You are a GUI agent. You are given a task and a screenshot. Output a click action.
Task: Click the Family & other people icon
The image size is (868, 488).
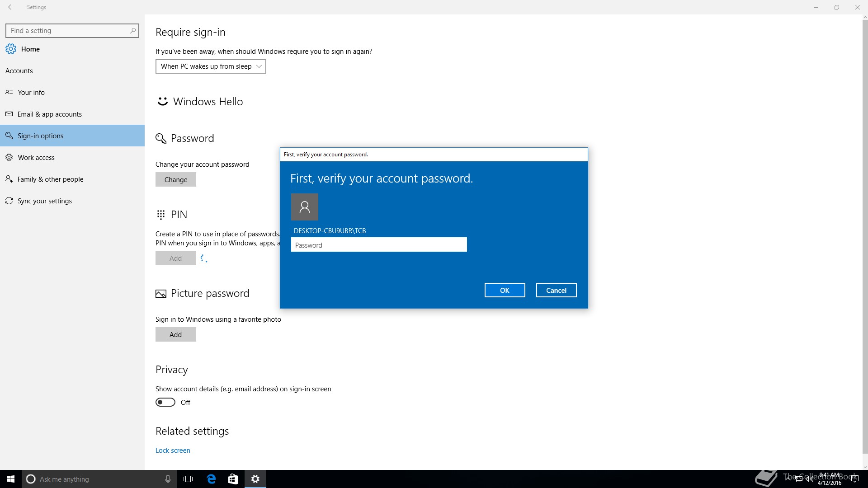[x=9, y=179]
